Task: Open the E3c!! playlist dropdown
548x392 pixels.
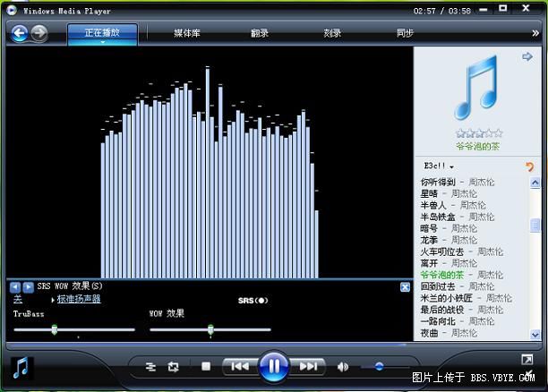Action: 439,166
